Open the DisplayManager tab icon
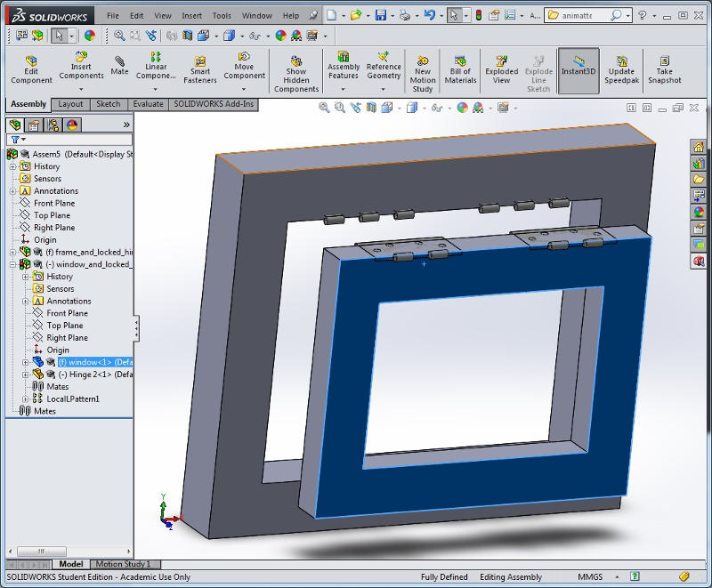712x588 pixels. [72, 125]
